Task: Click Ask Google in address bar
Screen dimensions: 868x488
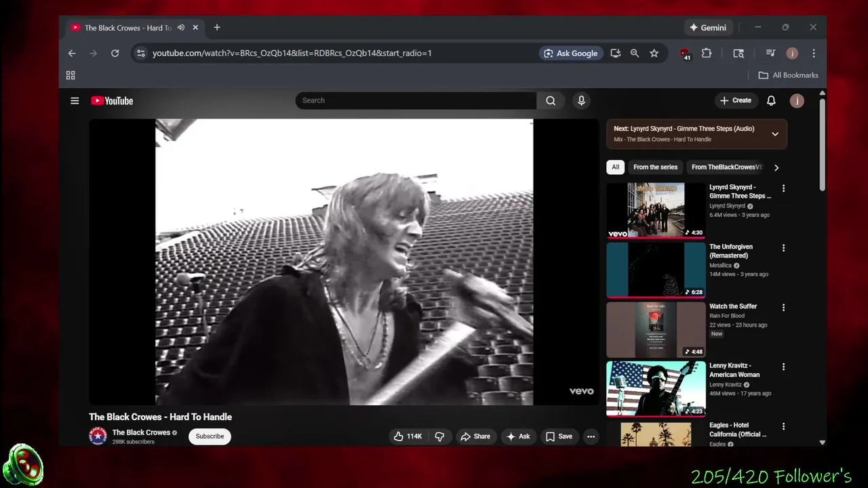Action: tap(570, 53)
